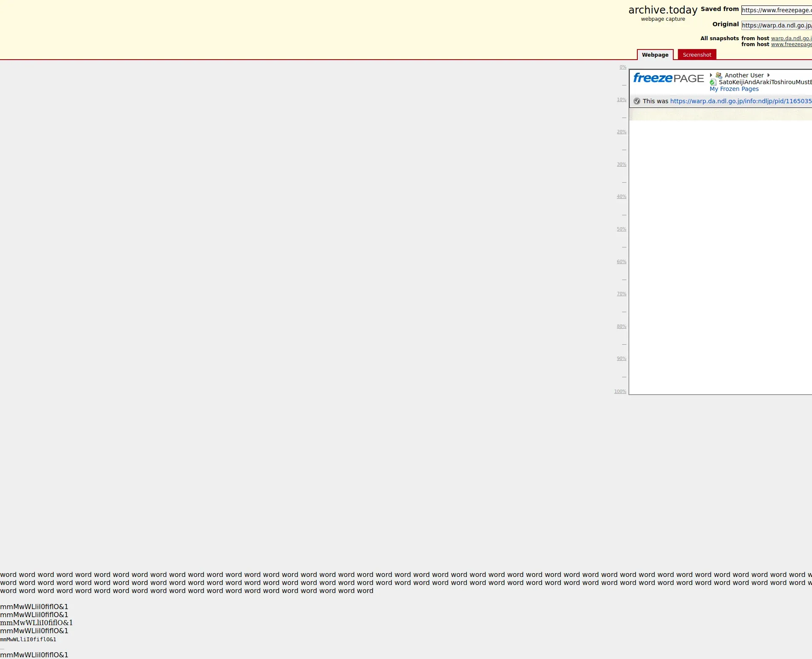Click the 30% scroll position marker
This screenshot has width=812, height=659.
point(621,165)
